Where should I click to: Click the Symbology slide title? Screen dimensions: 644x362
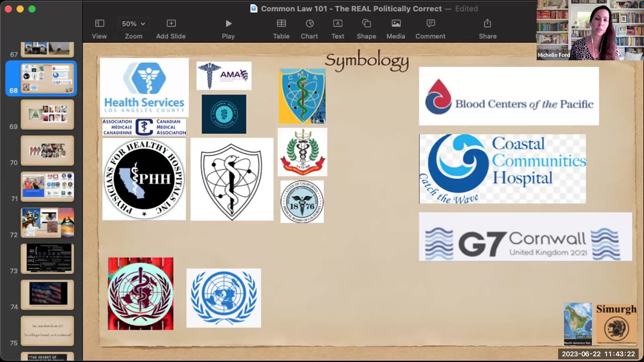(367, 61)
